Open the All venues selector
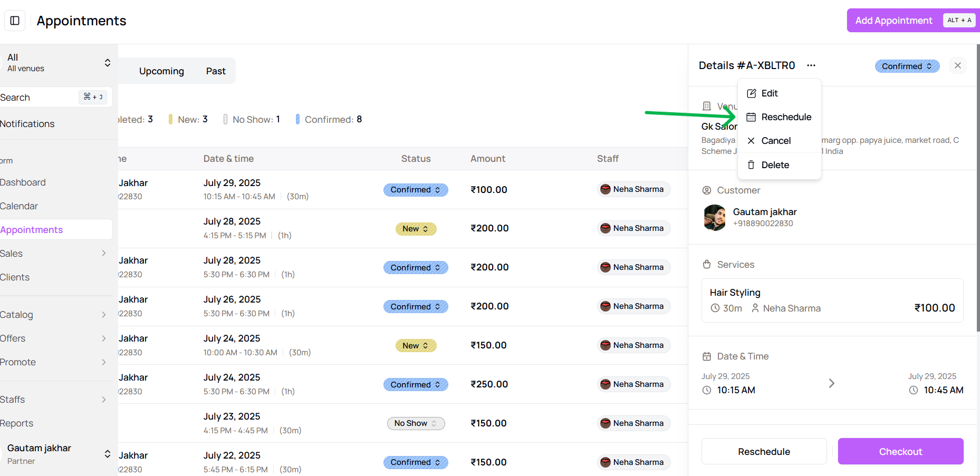 click(x=56, y=63)
